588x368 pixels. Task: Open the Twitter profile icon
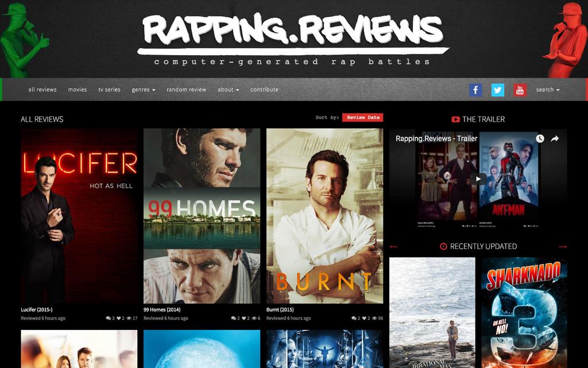(498, 90)
